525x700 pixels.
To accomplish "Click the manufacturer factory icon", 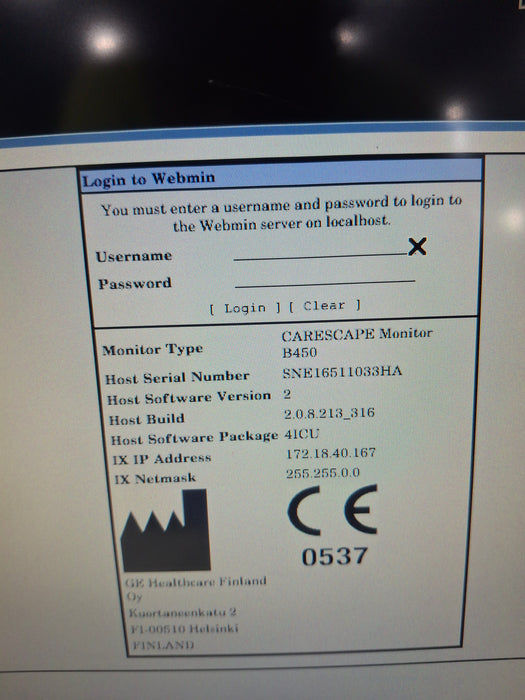I will click(x=165, y=530).
